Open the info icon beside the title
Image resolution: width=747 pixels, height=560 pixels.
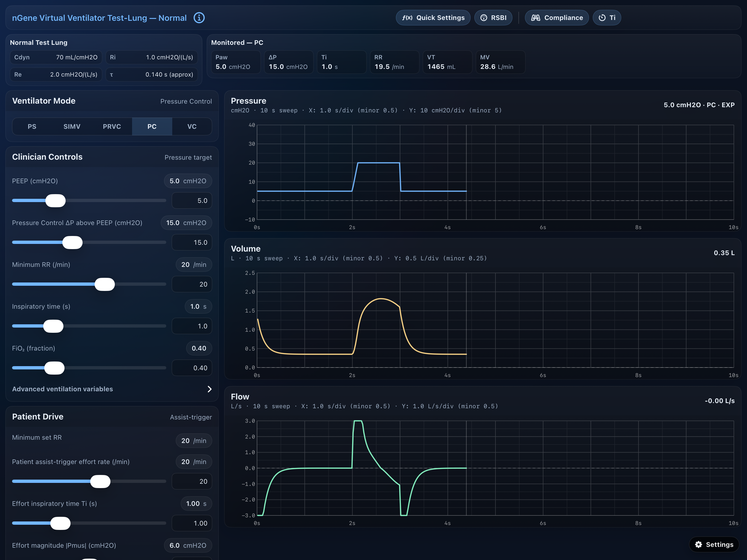(x=199, y=17)
